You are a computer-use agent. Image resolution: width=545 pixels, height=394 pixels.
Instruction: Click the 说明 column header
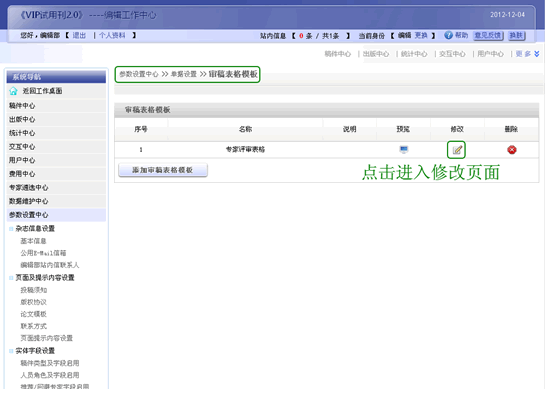[x=350, y=129]
